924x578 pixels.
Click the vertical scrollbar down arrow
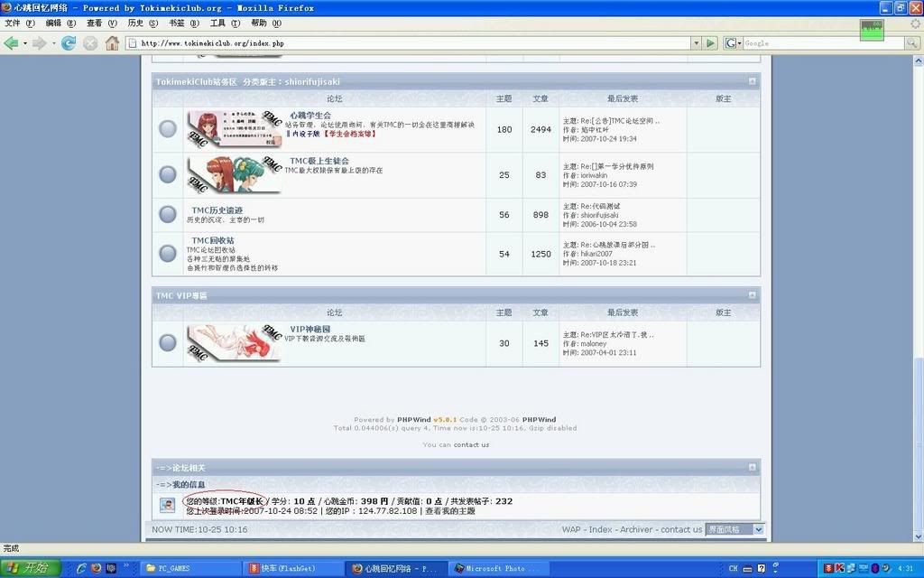(918, 536)
